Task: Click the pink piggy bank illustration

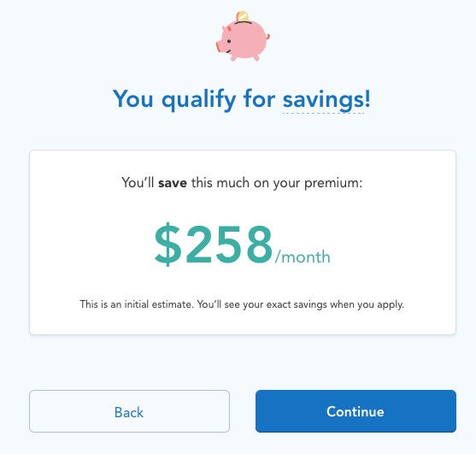Action: tap(243, 37)
